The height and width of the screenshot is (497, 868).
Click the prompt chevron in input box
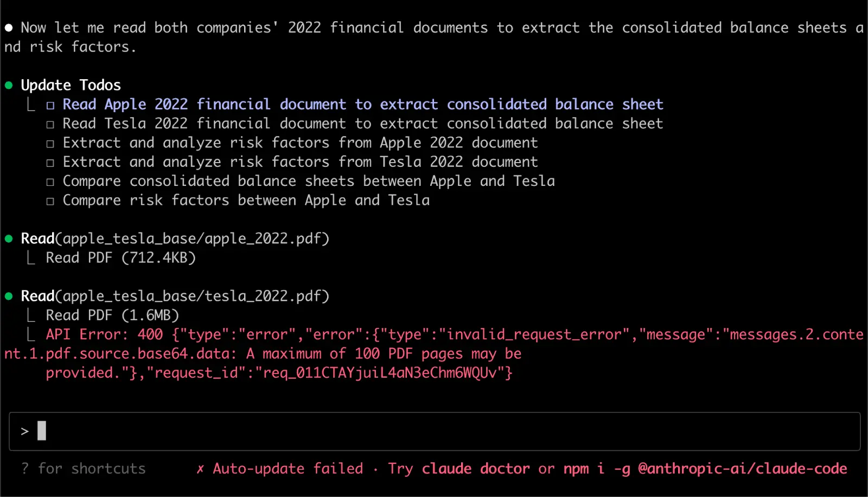point(24,431)
